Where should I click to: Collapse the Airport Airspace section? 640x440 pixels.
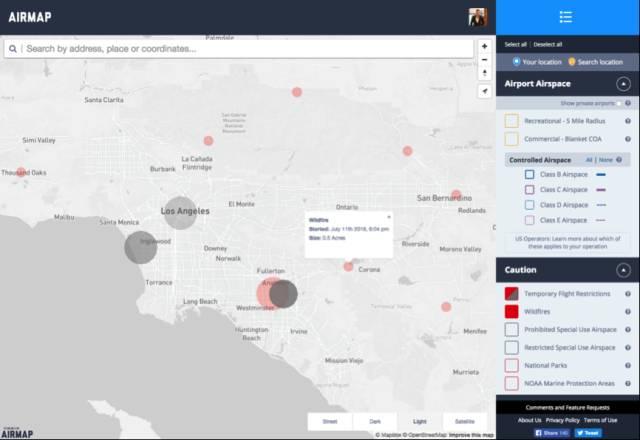623,85
